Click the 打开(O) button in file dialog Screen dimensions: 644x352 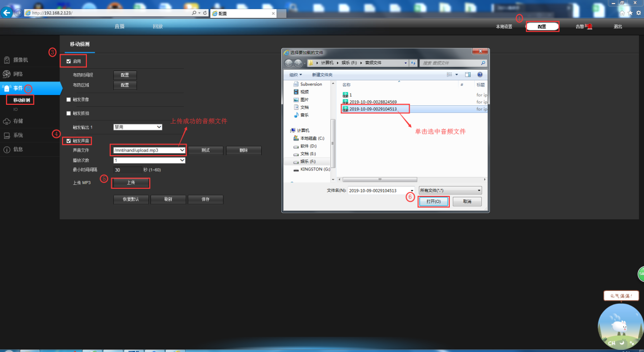[434, 201]
